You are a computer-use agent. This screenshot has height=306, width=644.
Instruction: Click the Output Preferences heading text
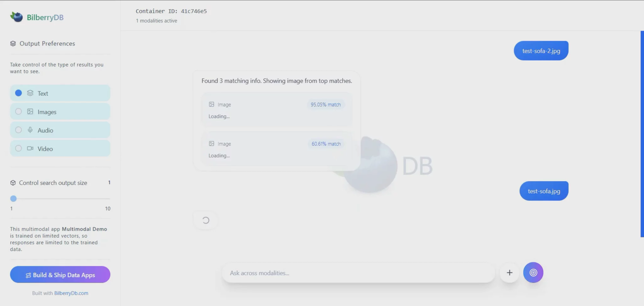pyautogui.click(x=47, y=43)
